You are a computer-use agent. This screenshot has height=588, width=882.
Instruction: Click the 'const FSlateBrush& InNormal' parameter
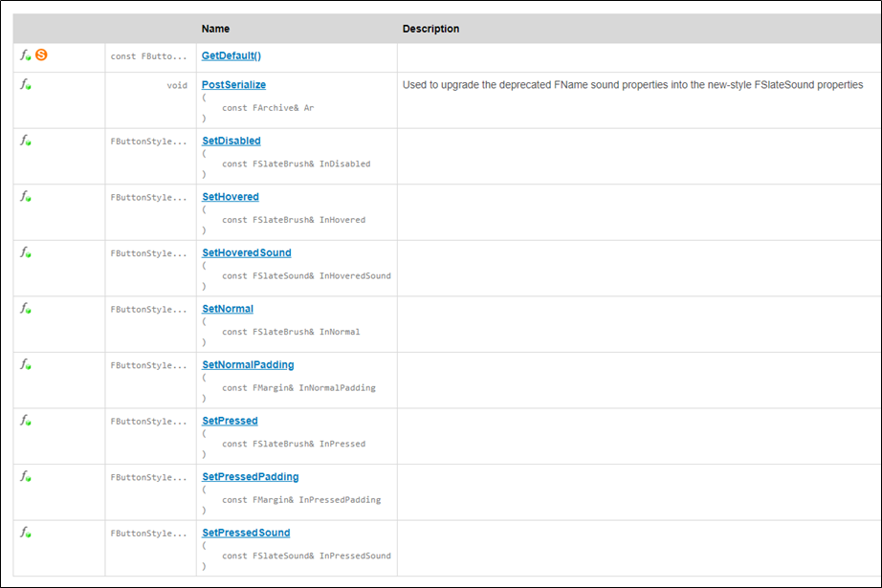[x=291, y=332]
